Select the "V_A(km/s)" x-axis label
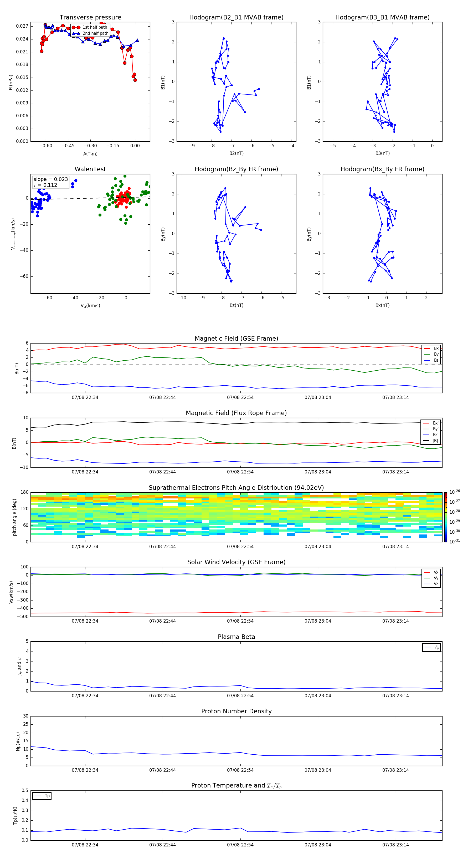Image resolution: width=473 pixels, height=868 pixels. coord(90,306)
